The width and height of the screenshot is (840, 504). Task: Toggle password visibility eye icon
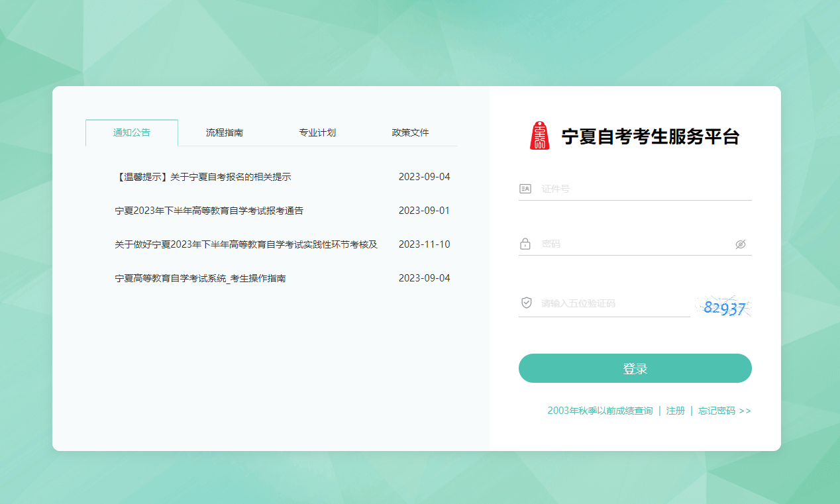741,244
